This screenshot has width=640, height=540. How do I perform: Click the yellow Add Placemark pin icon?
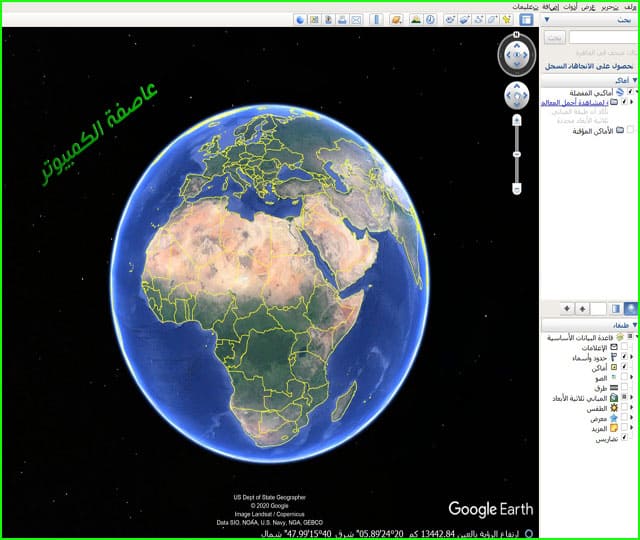[x=507, y=19]
